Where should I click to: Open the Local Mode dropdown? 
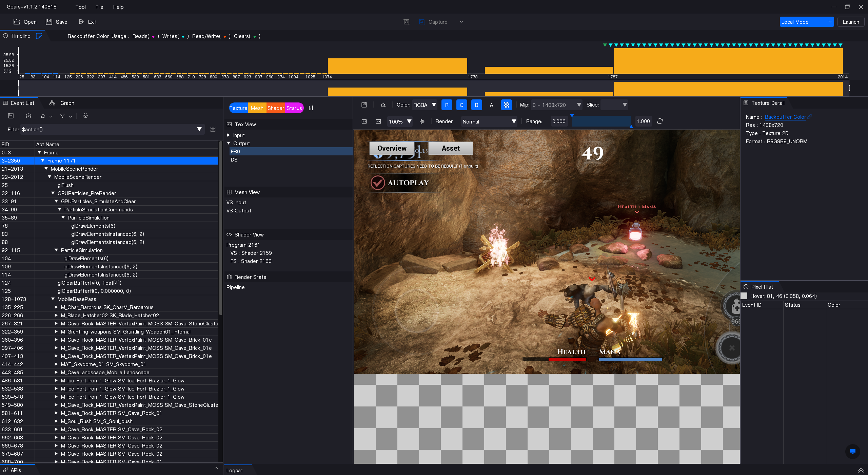click(806, 22)
